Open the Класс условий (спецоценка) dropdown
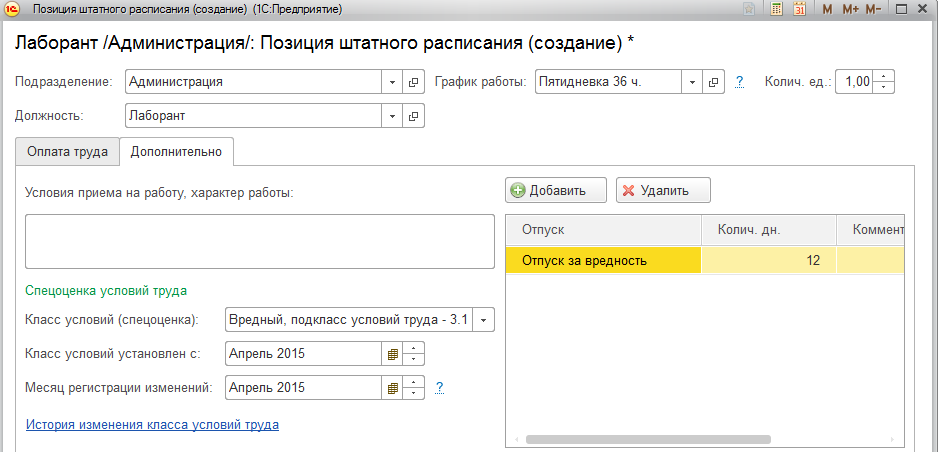The height and width of the screenshot is (452, 938). [x=484, y=320]
